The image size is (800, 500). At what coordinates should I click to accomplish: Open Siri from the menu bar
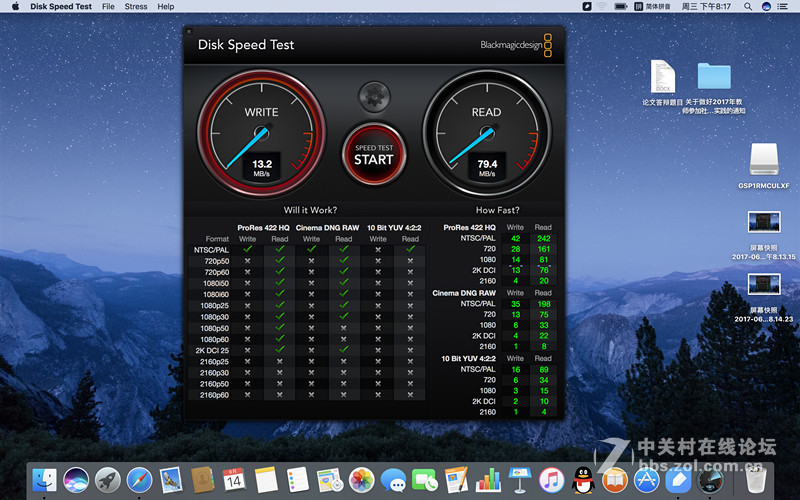[x=766, y=6]
